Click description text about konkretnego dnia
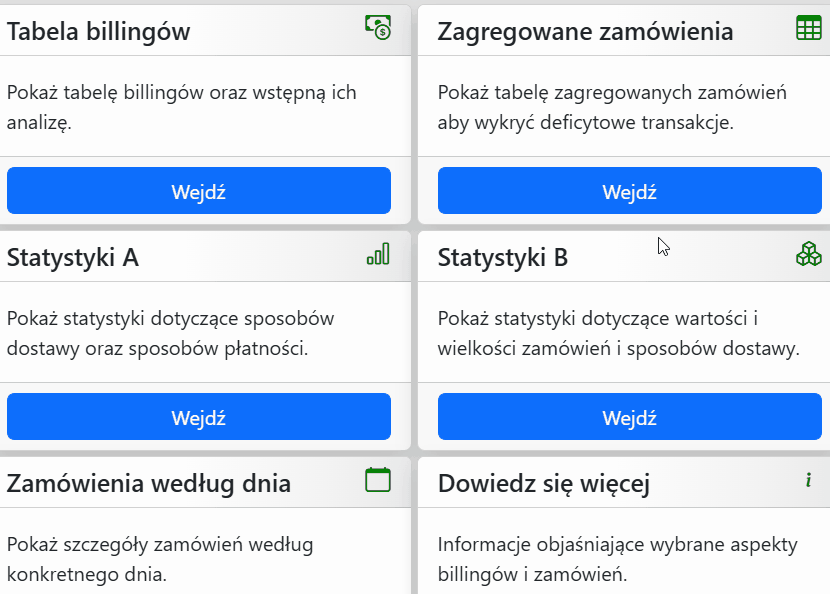 (x=160, y=559)
